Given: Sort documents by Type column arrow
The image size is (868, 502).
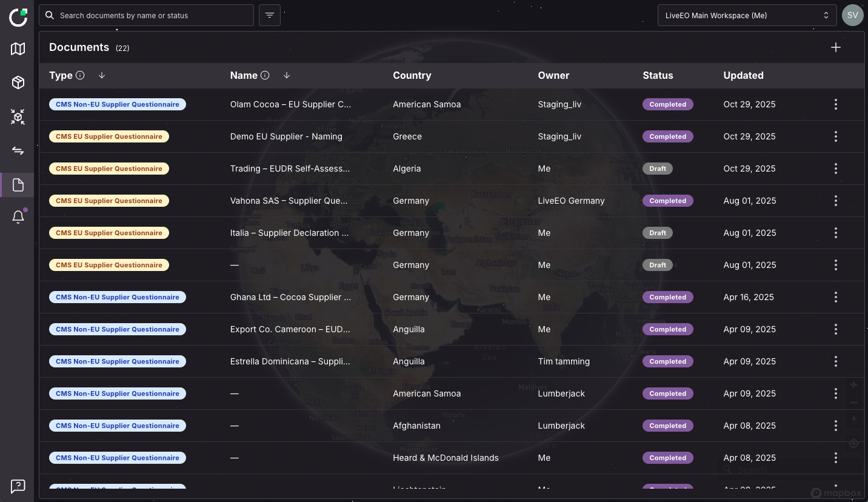Looking at the screenshot, I should pos(102,75).
